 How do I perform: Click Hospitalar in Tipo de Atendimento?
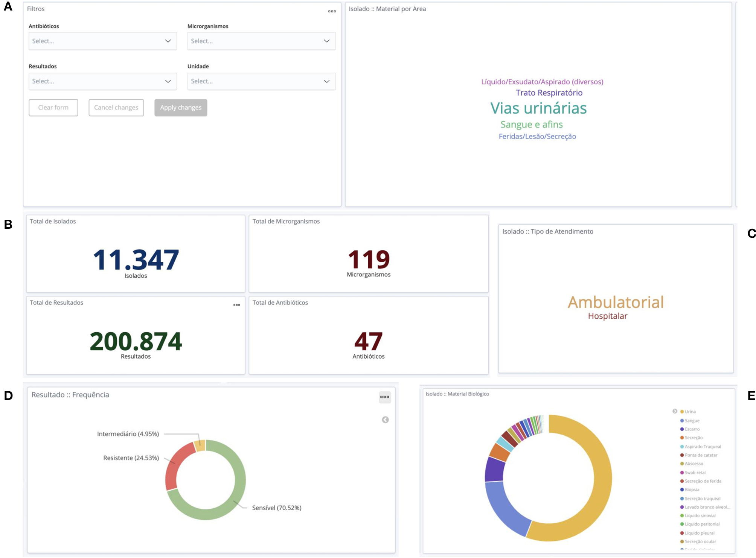(x=607, y=316)
